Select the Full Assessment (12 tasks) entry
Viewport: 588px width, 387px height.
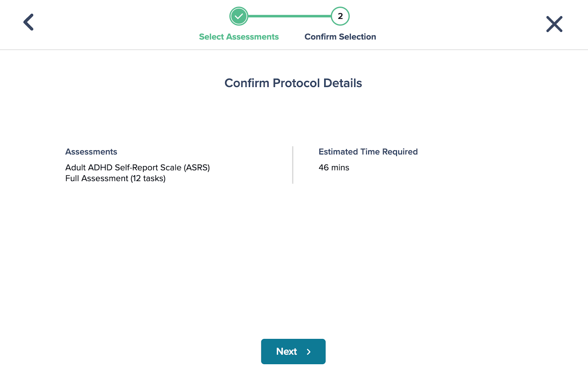115,179
